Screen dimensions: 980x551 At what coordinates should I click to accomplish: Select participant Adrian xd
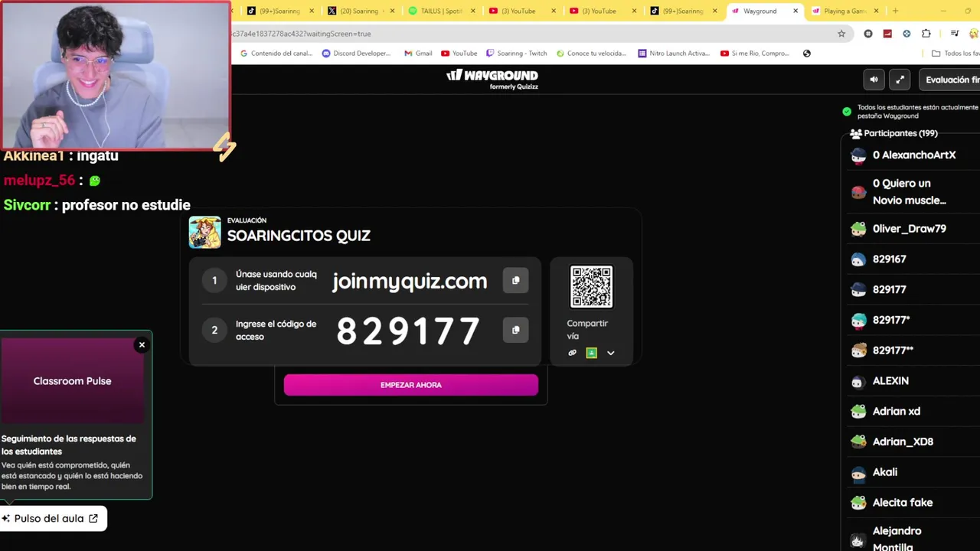(913, 411)
